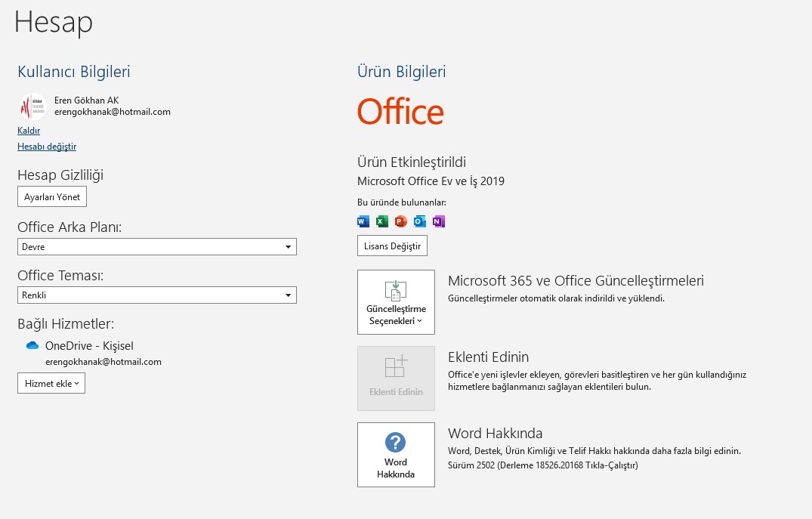Click the Outlook app icon
The width and height of the screenshot is (812, 519).
[419, 221]
